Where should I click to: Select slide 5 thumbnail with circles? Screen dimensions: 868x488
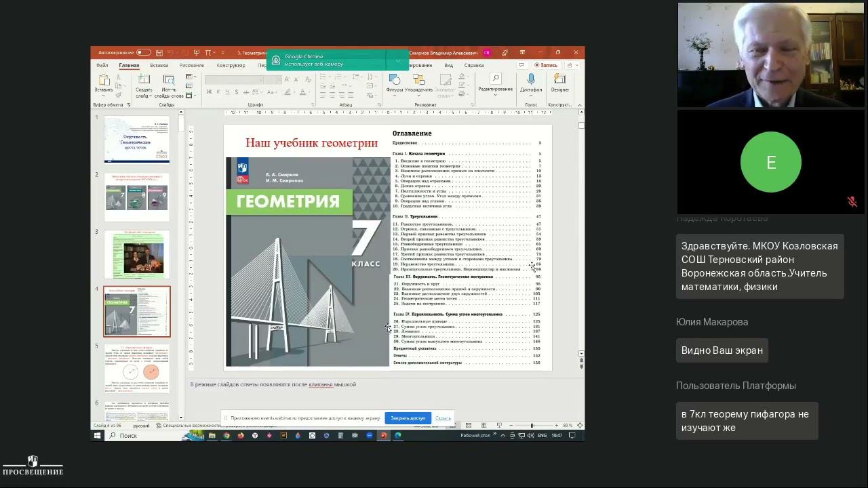coord(136,369)
